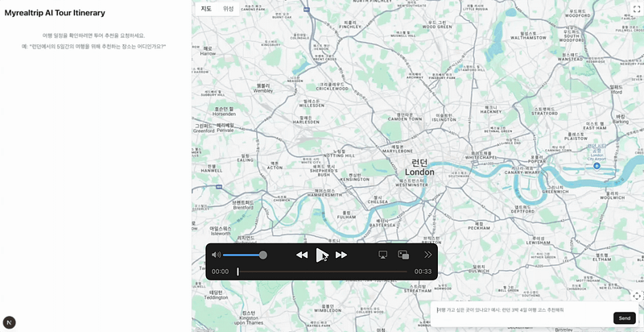Image resolution: width=644 pixels, height=332 pixels.
Task: Click the 00:33 remaining time display
Action: 423,272
